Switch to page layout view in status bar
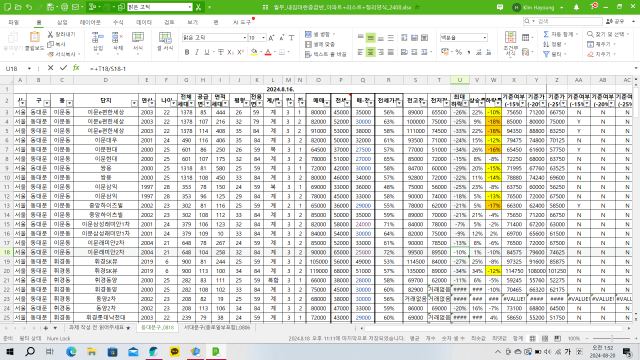 [545, 338]
